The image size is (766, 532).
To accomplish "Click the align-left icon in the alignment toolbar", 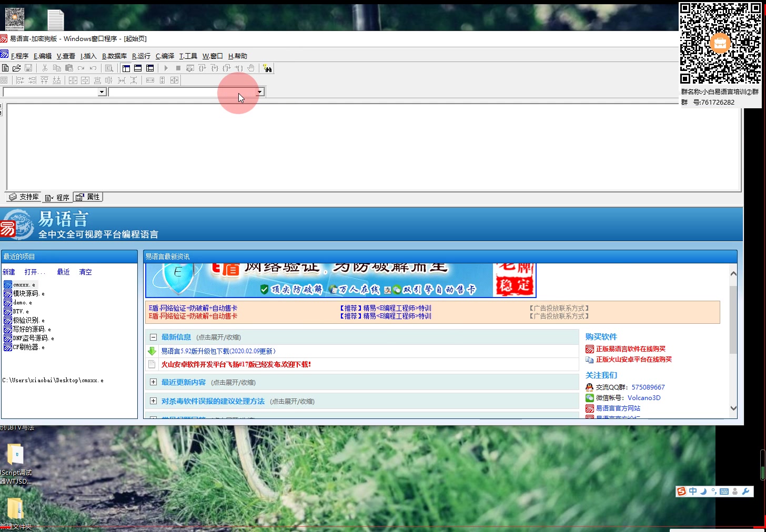I will click(20, 80).
